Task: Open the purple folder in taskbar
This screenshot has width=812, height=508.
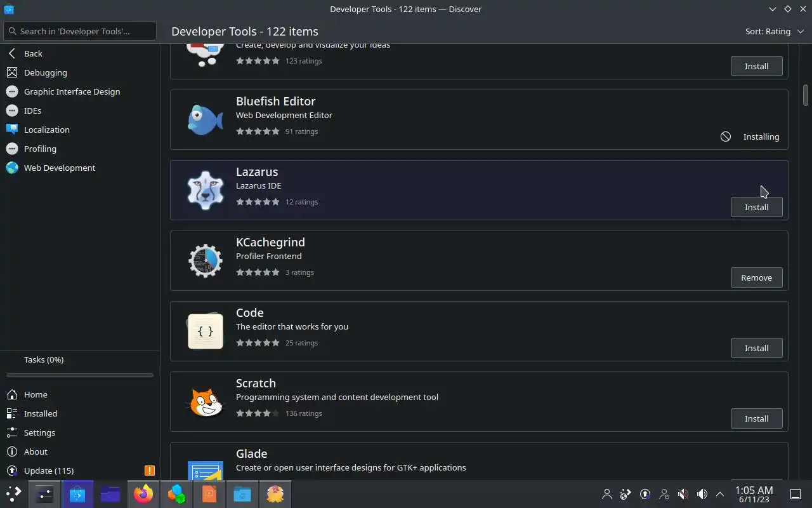Action: point(110,494)
